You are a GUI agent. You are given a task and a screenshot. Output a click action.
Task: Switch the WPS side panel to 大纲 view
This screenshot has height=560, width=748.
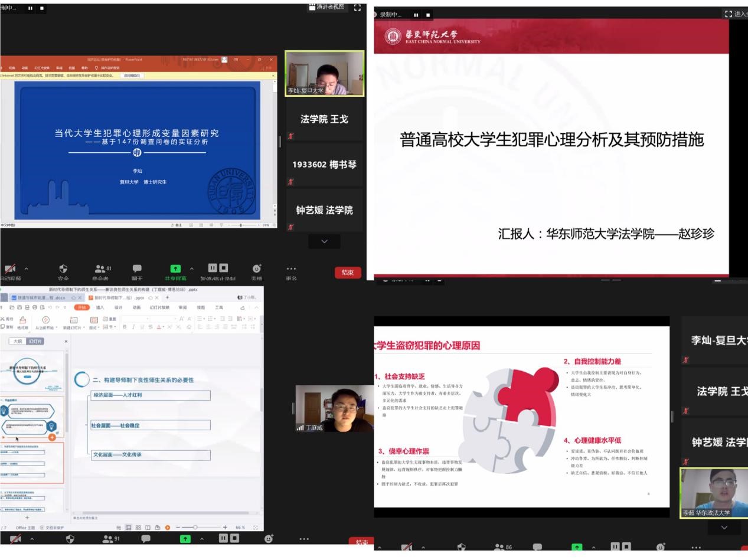[18, 341]
